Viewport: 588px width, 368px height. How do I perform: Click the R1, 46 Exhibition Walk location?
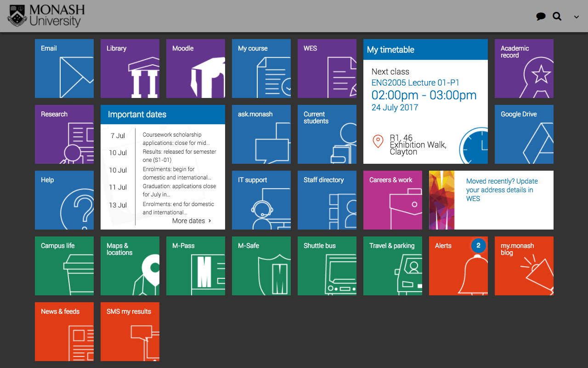[x=418, y=144]
